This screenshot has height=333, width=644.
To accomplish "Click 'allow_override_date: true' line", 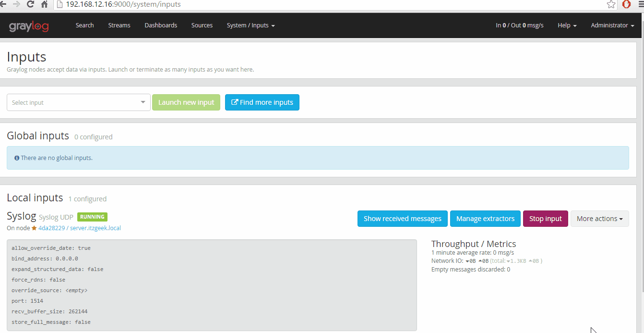I will [51, 248].
